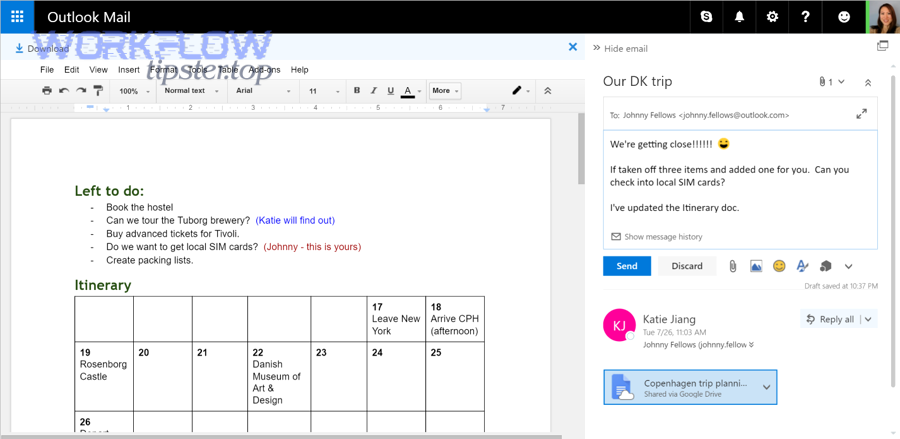900x439 pixels.
Task: Click the left indent marker on ruler
Action: coord(106,109)
